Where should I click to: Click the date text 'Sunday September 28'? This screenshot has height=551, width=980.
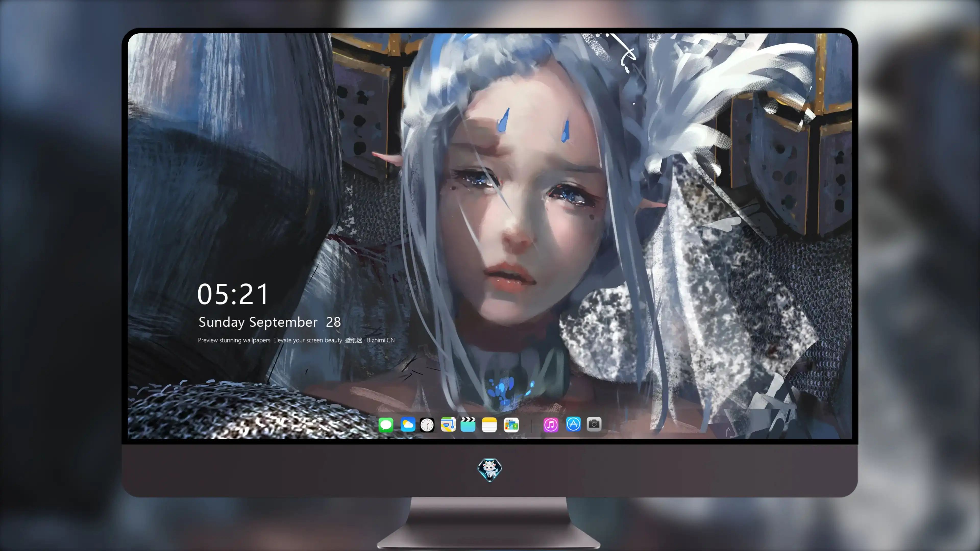[x=270, y=322]
